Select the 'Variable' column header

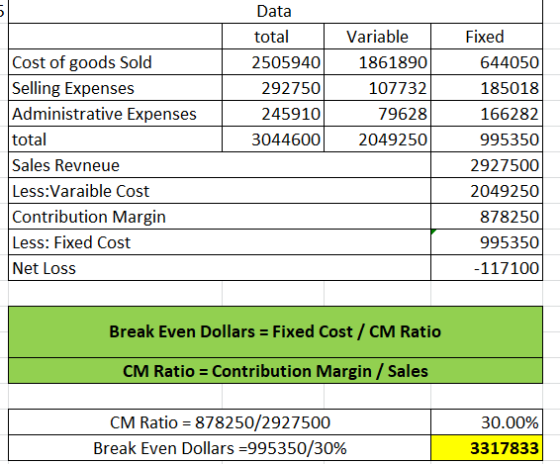[377, 36]
